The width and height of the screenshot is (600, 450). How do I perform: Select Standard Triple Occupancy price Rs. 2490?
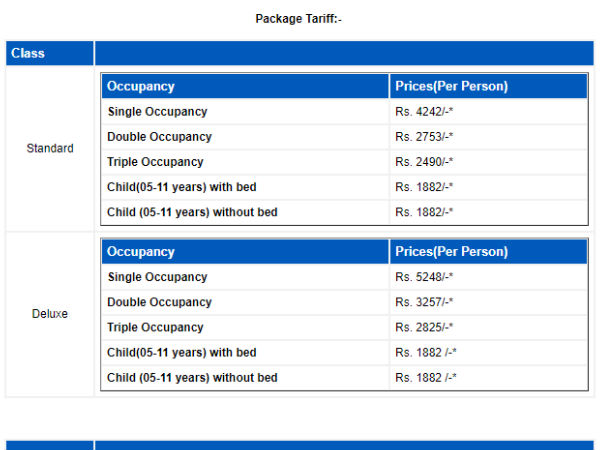(424, 162)
